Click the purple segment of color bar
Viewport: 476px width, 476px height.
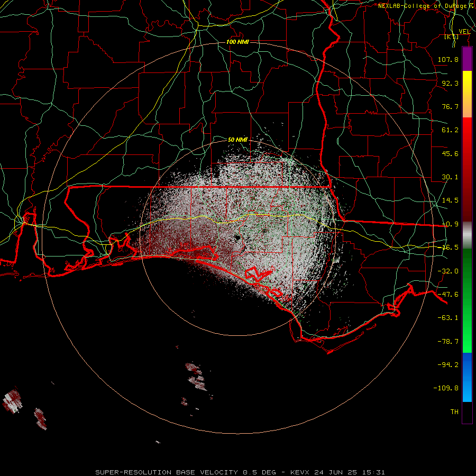(467, 59)
